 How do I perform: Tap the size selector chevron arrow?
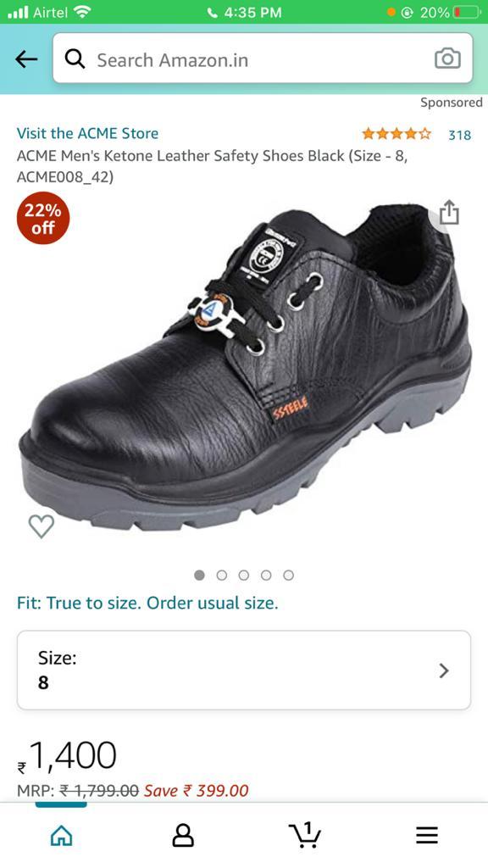444,671
